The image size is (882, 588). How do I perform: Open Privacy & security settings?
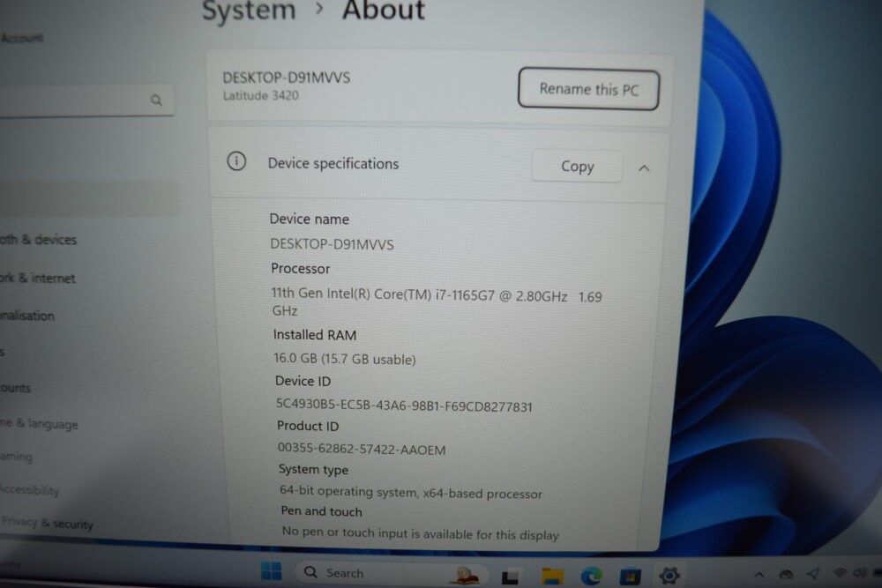pos(47,523)
